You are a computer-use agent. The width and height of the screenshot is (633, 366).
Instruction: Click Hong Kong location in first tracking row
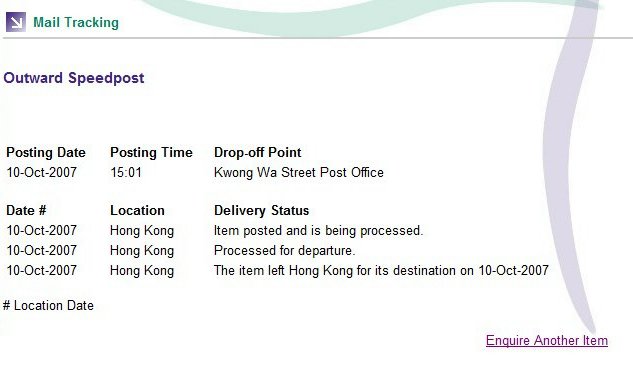click(x=142, y=231)
